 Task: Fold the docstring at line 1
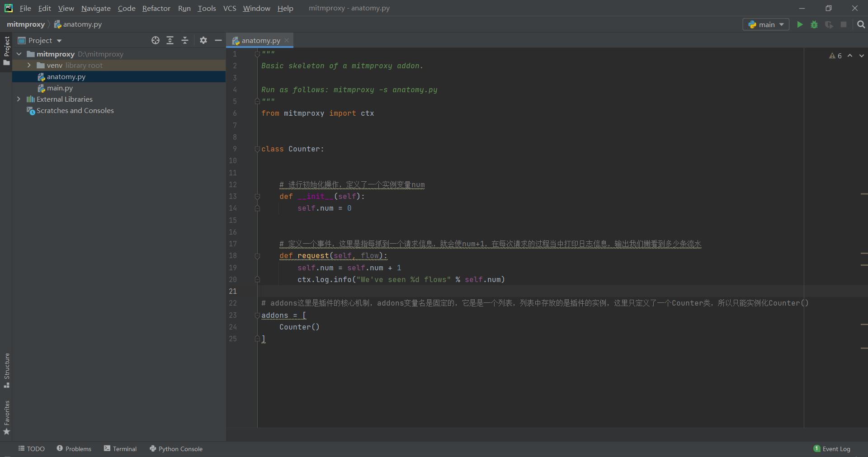(x=257, y=54)
